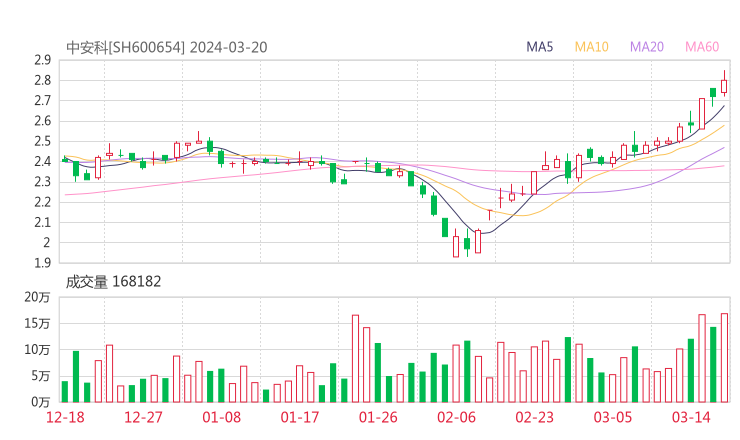Click the 01-08 date axis label
Image resolution: width=740 pixels, height=440 pixels.
221,417
